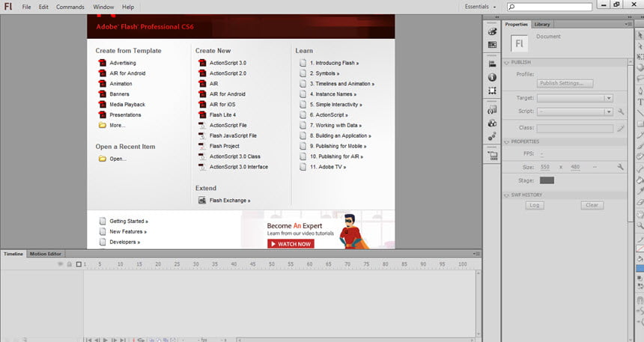Click the search field in the top bar

click(550, 7)
